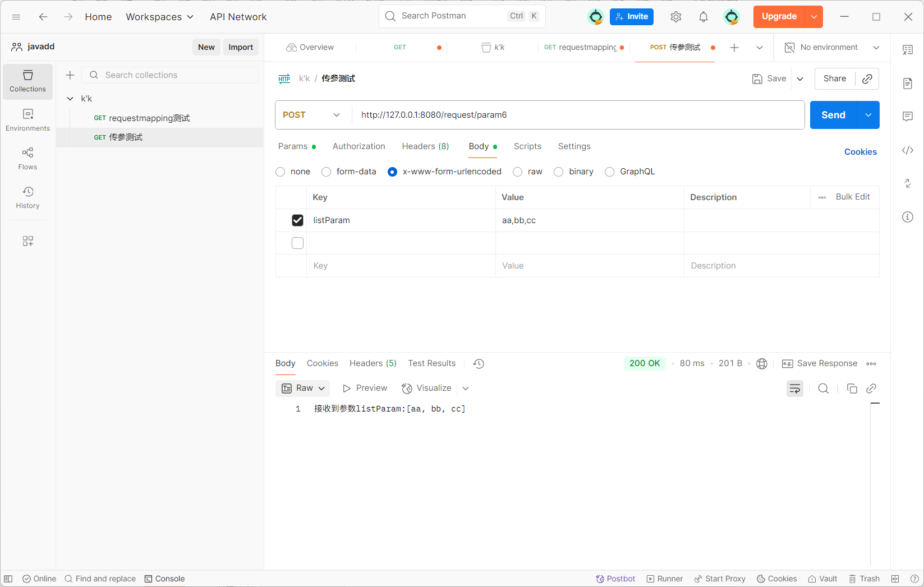This screenshot has height=587, width=924.
Task: Open the hamburger main menu
Action: click(16, 17)
